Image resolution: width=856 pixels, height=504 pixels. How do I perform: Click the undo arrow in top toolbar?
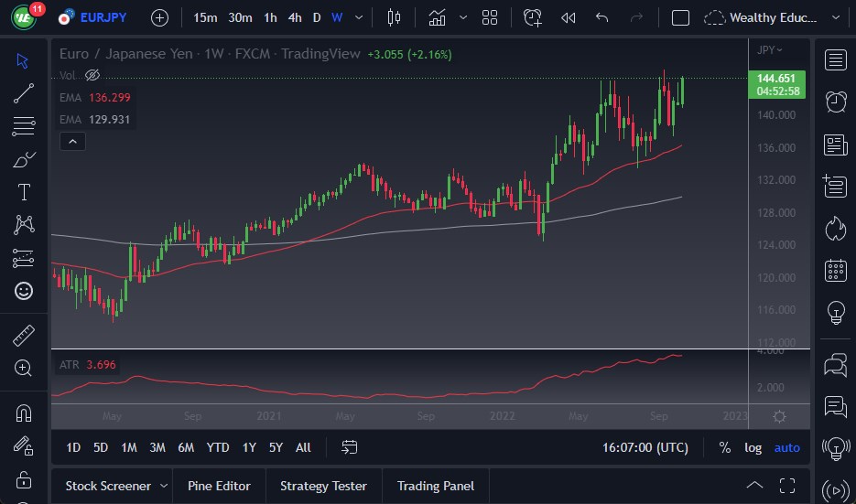coord(601,17)
